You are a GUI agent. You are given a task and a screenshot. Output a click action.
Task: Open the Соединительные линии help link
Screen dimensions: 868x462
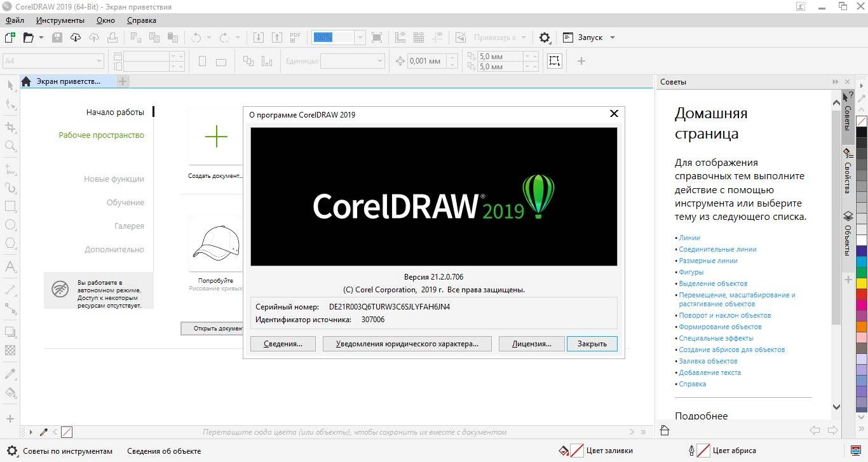717,249
